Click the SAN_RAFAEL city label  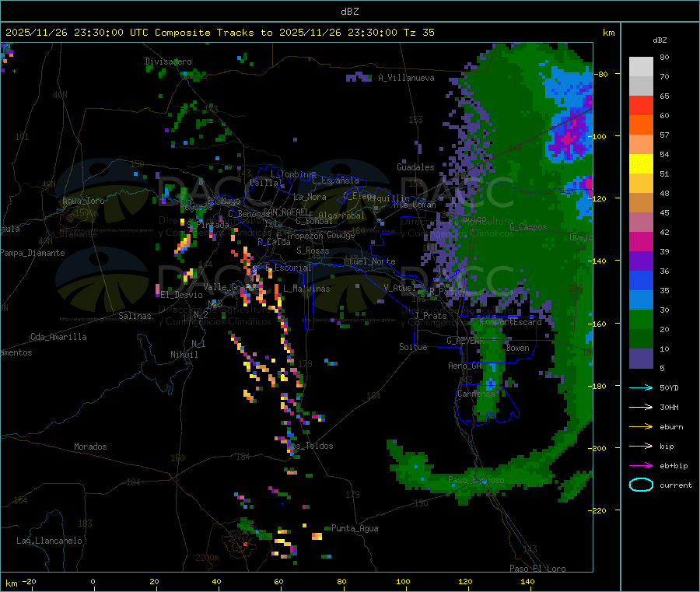[x=285, y=212]
